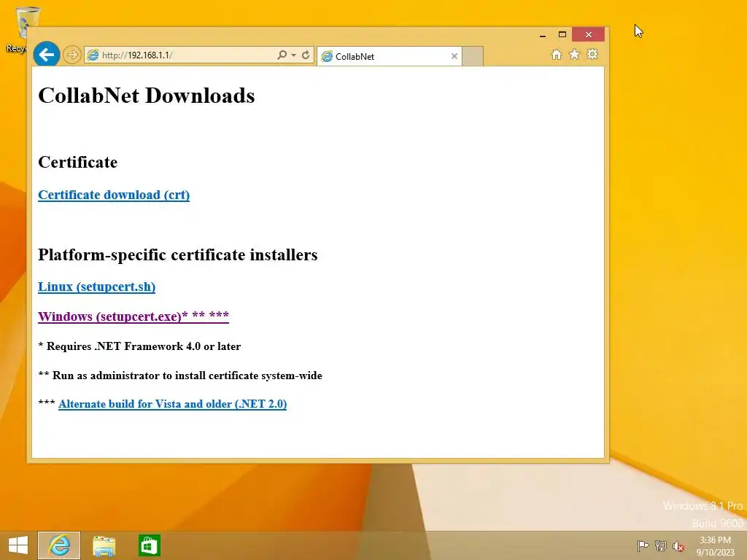Click the forward navigation arrow

[x=72, y=55]
